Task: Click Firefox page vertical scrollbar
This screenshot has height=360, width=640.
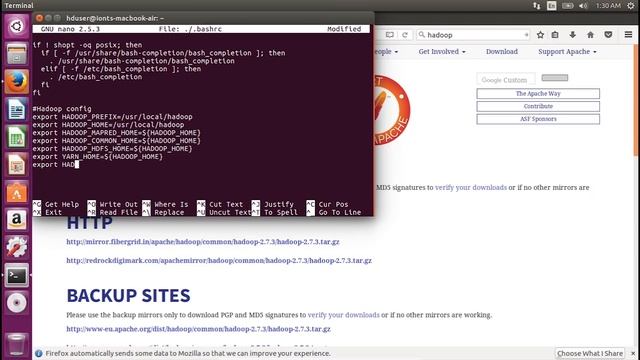Action: click(636, 100)
